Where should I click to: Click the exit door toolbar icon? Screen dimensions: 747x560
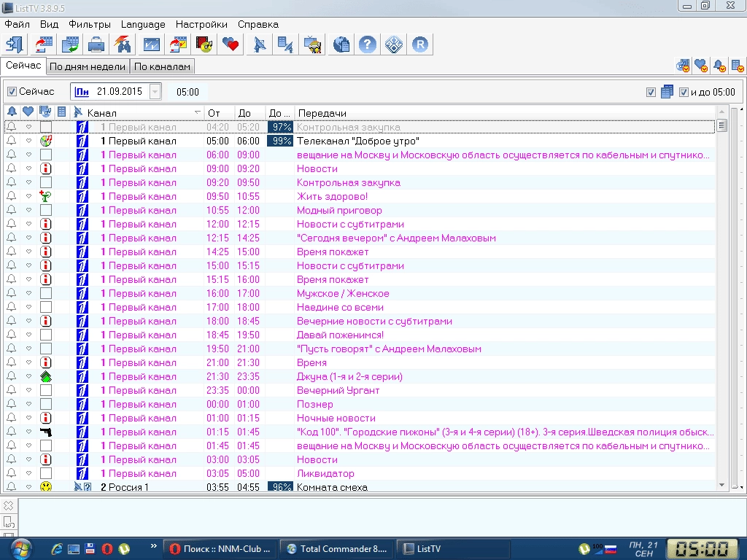click(15, 44)
